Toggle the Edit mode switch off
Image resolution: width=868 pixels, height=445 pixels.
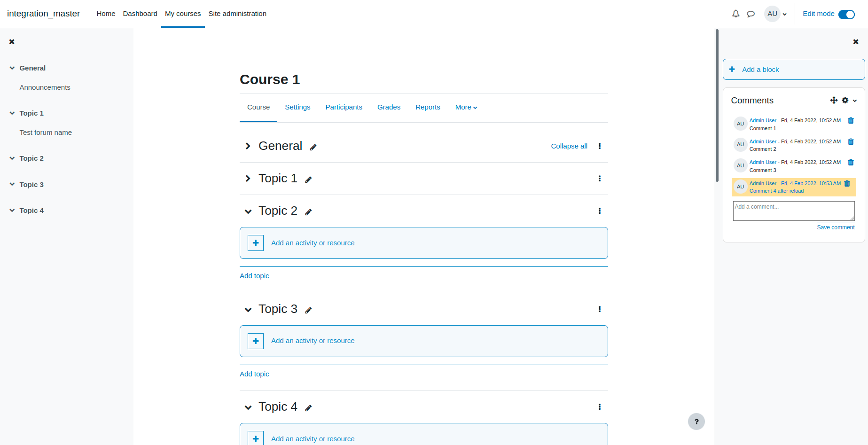[x=846, y=14]
